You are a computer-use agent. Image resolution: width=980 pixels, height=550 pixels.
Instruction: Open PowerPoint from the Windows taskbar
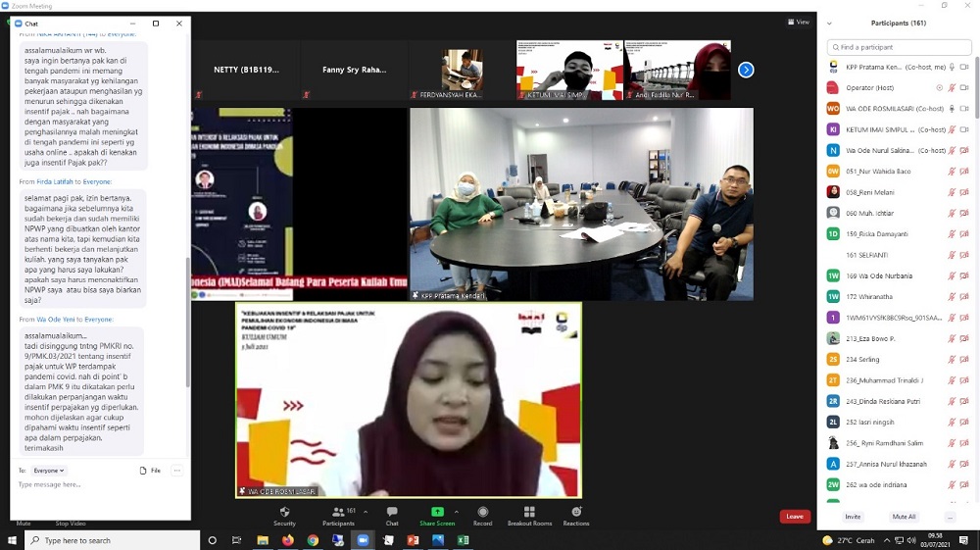pyautogui.click(x=413, y=540)
